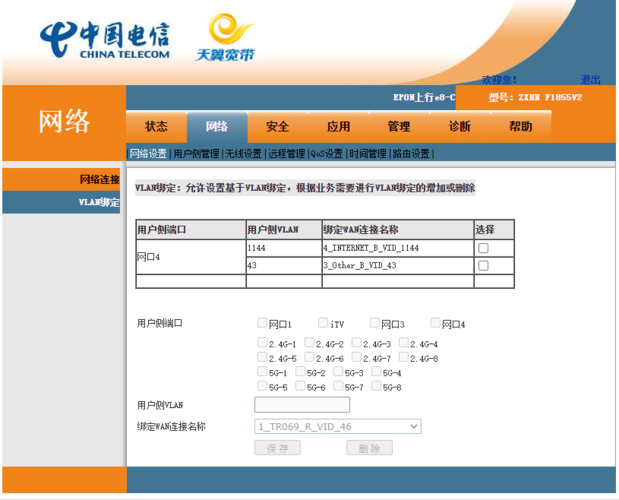Open 时间管理 submenu
This screenshot has width=619, height=500.
[368, 154]
